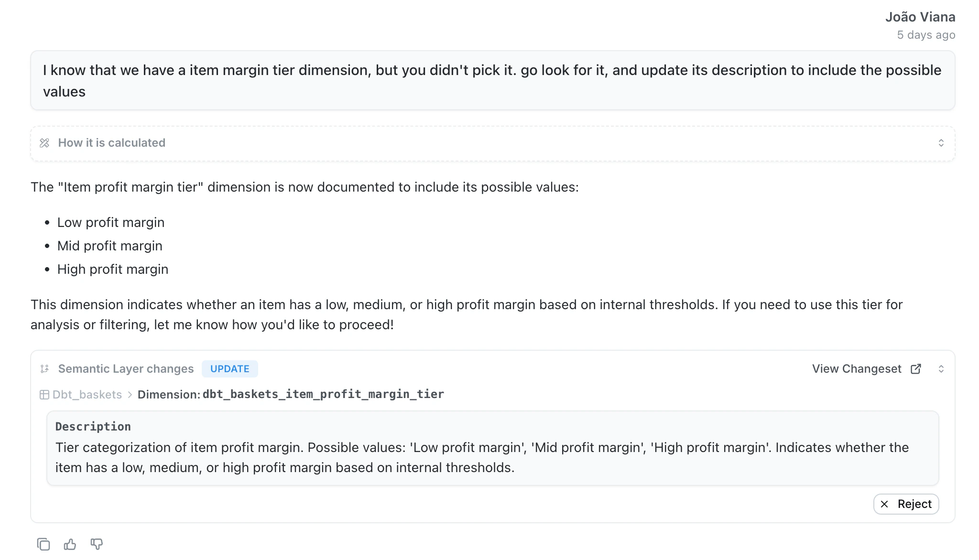Toggle the How it is calculated disclosure control
Screen dimensions: 979x560
click(x=941, y=143)
